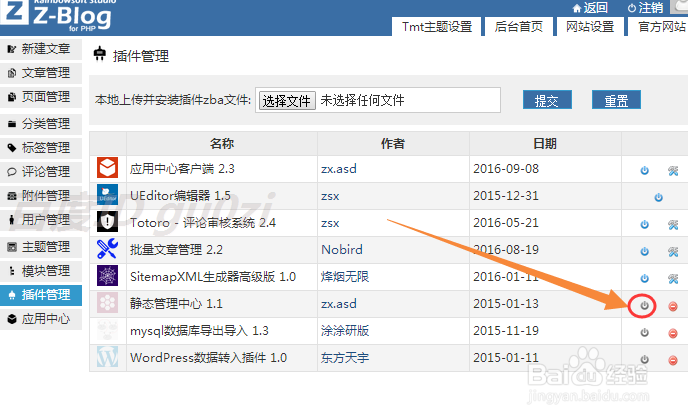The height and width of the screenshot is (420, 688).
Task: Open settings wrench for Totoro plugin
Action: [673, 225]
